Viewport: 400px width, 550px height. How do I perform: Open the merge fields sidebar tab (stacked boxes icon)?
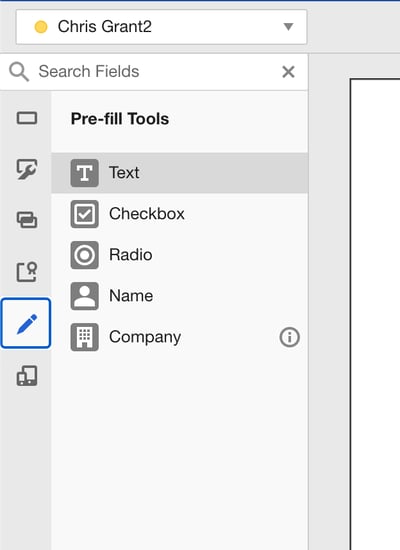click(x=27, y=220)
